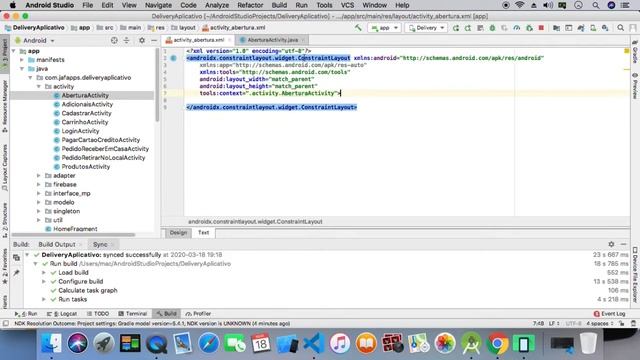Open the Delivery device selector dropdown

point(426,28)
